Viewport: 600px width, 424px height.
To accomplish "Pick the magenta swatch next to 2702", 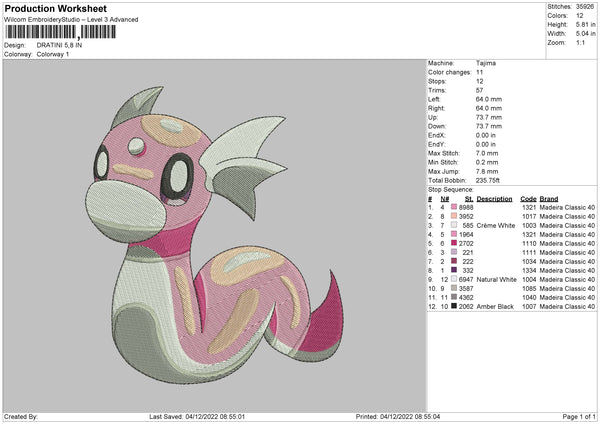I will [454, 243].
